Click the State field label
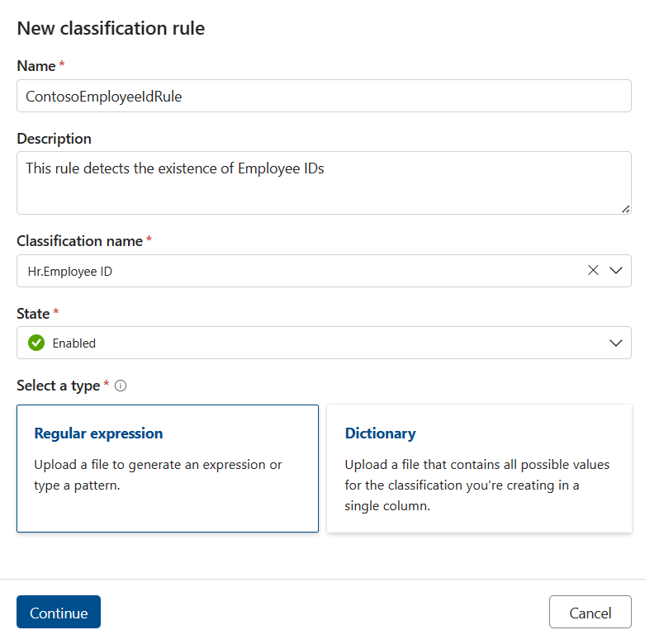The width and height of the screenshot is (645, 644). [x=33, y=314]
